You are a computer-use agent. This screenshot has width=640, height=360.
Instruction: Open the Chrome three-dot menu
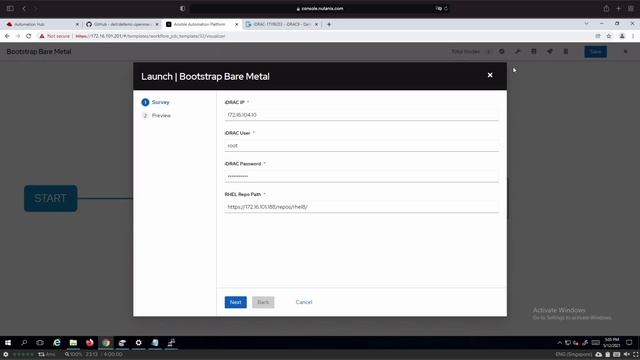633,36
